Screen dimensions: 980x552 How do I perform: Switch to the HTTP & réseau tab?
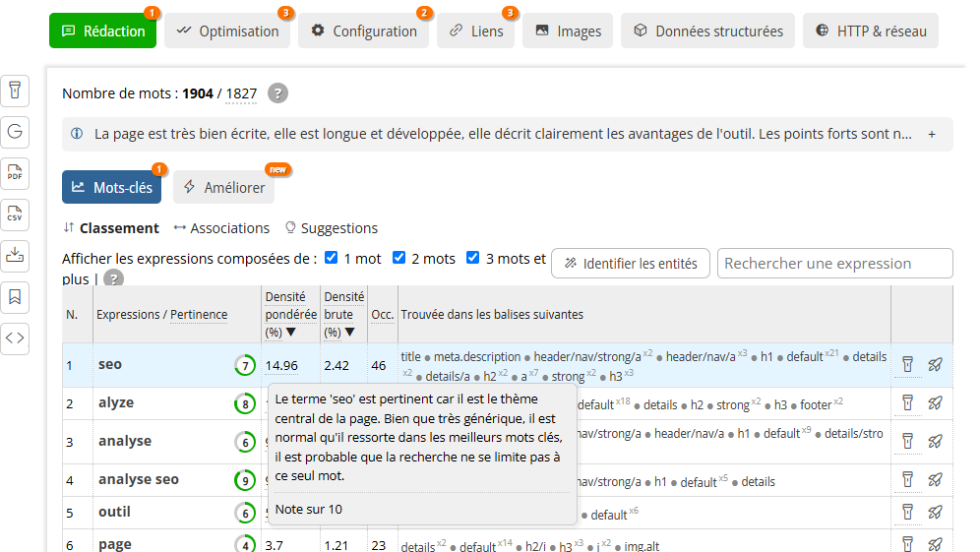(871, 31)
